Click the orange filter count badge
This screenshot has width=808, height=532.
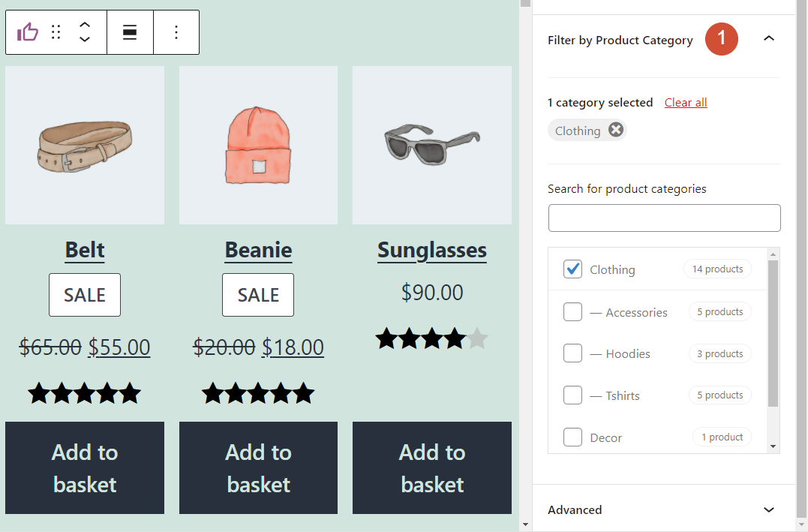(721, 39)
